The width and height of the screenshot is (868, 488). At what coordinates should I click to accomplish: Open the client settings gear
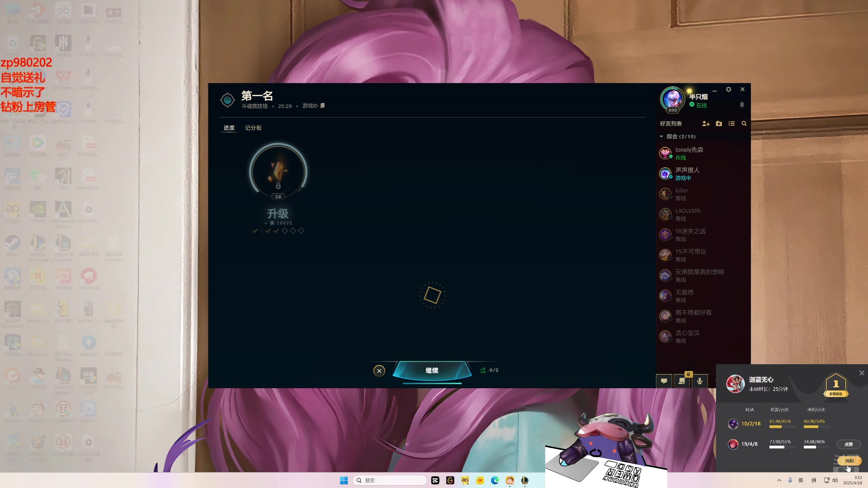pyautogui.click(x=728, y=89)
